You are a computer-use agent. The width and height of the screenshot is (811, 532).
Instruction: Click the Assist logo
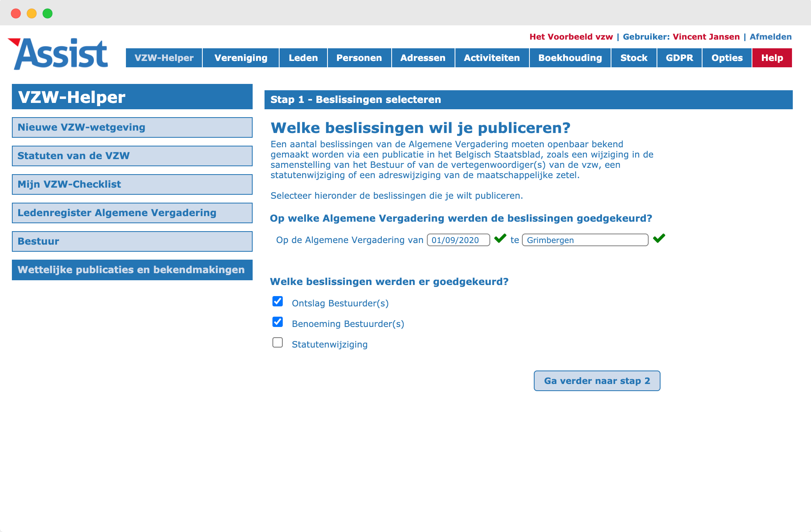[58, 54]
